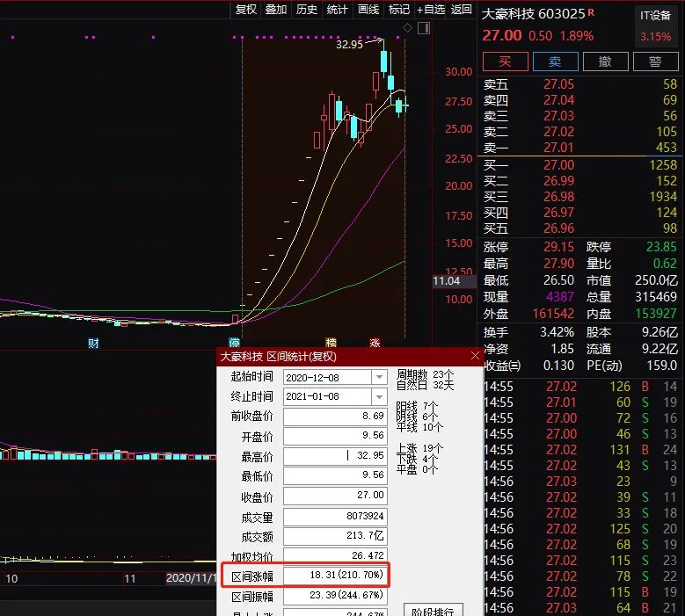Click the 开盘价 field showing 9.56

[x=335, y=436]
